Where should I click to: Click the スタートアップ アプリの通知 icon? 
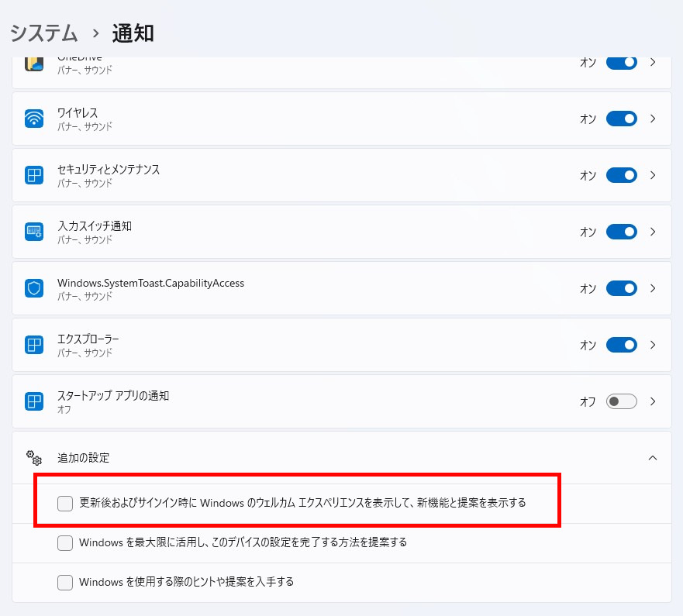coord(34,401)
